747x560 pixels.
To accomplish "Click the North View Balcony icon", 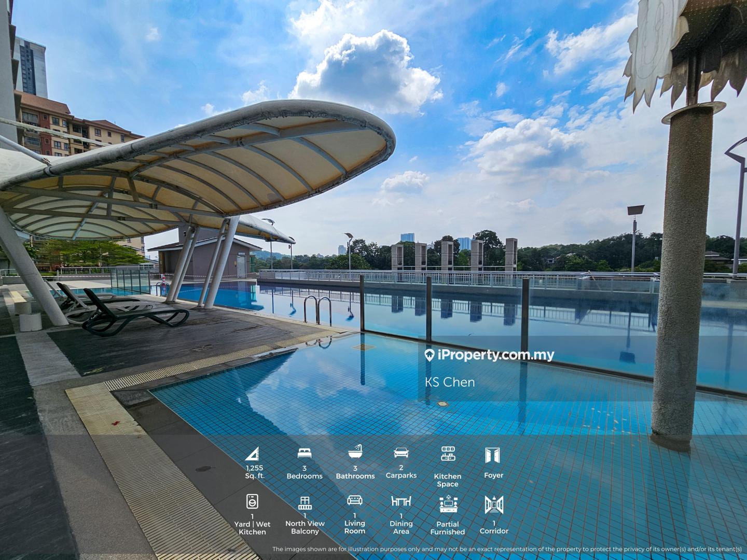I will click(x=305, y=503).
